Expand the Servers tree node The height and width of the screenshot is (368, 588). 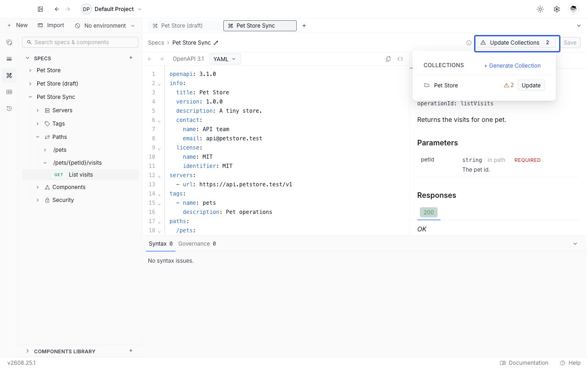click(38, 110)
